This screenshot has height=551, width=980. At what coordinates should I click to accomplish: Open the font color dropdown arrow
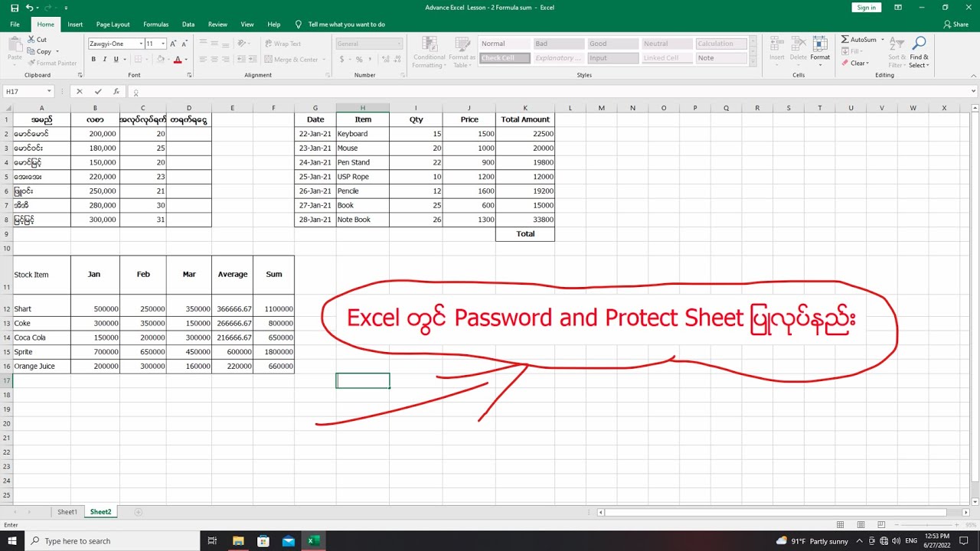click(x=186, y=59)
